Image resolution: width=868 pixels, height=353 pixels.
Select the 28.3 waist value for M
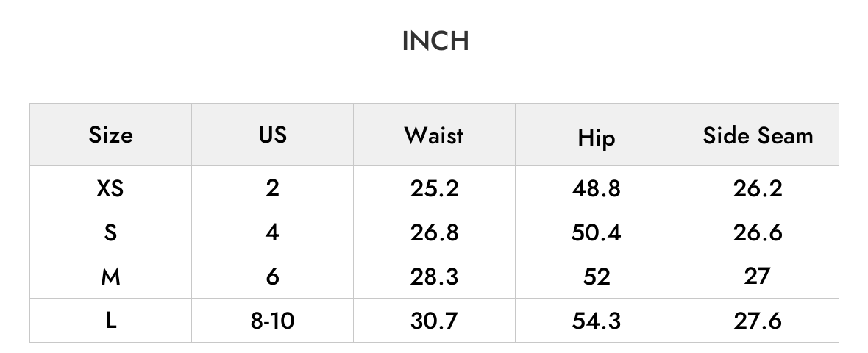(434, 276)
